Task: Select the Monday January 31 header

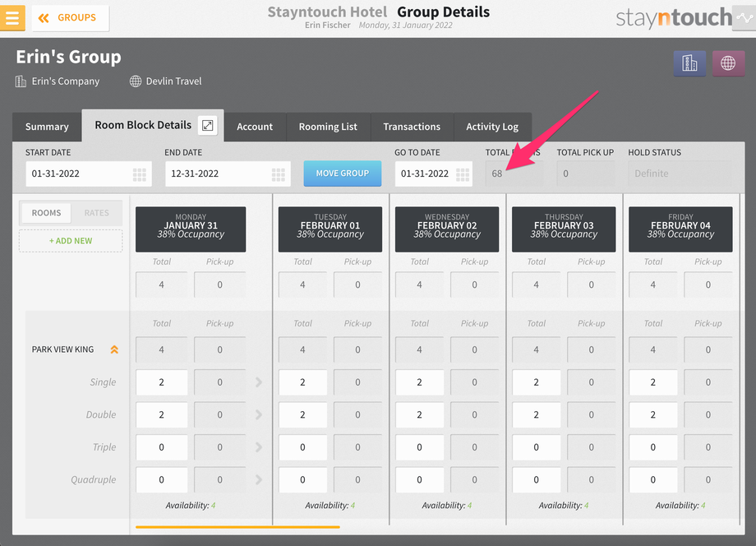Action: (191, 229)
